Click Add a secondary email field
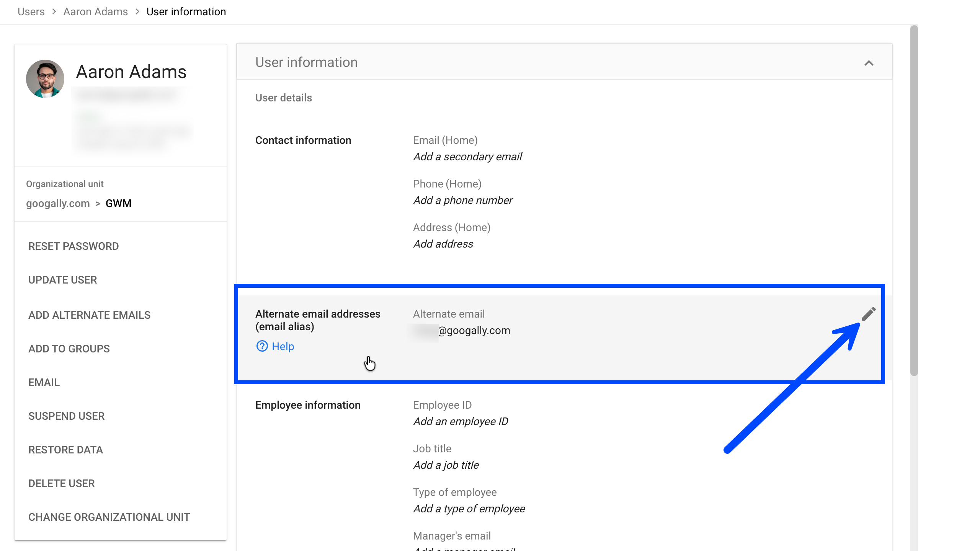The height and width of the screenshot is (551, 980). [x=467, y=157]
